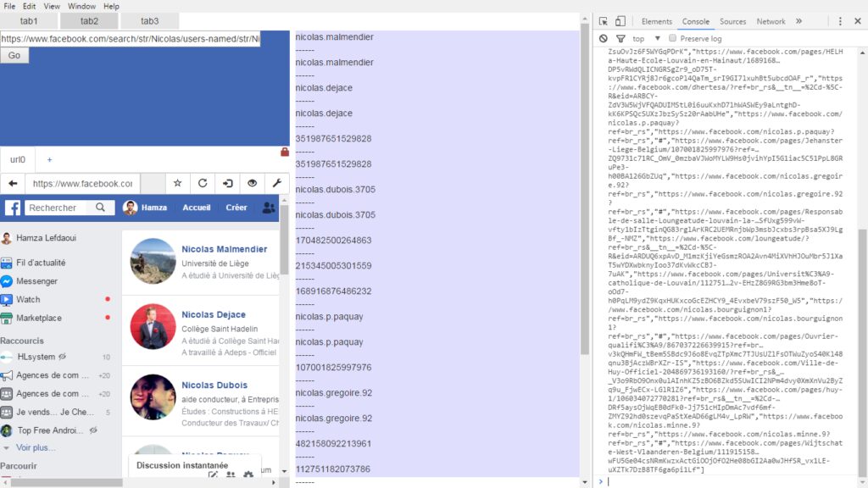Image resolution: width=868 pixels, height=488 pixels.
Task: Toggle the eye icon in browser toolbar
Action: tap(253, 183)
